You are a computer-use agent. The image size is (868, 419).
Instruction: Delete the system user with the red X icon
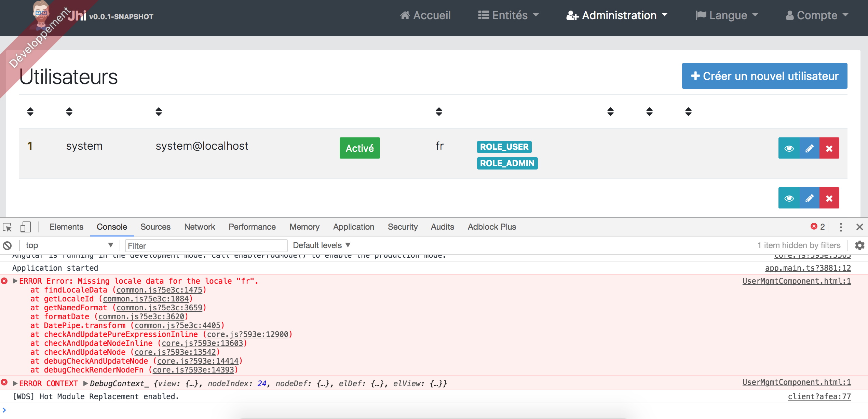pyautogui.click(x=829, y=148)
